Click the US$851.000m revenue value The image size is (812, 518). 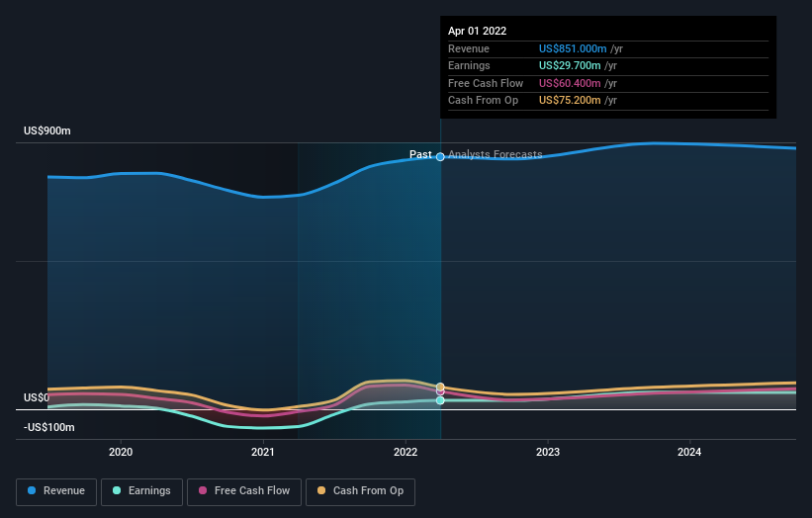pyautogui.click(x=573, y=48)
